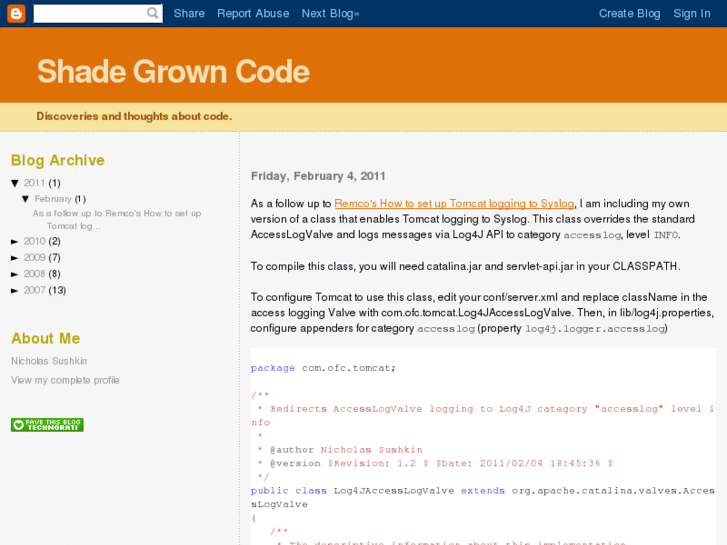Click the 'public class Log4JAccessLogValve' code line
Viewport: 727px width, 545px height.
[x=483, y=497]
